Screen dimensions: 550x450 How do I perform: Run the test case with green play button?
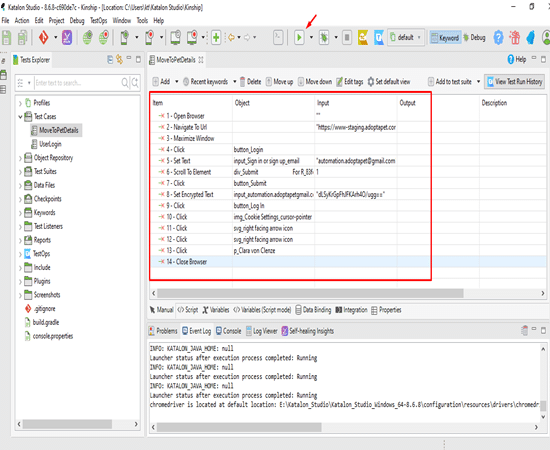pos(299,37)
